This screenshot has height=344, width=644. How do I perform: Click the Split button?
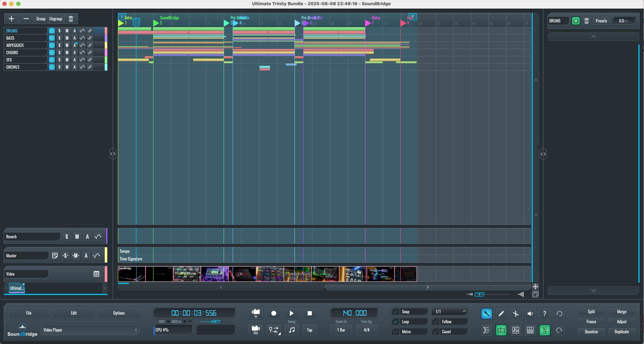[x=591, y=312]
